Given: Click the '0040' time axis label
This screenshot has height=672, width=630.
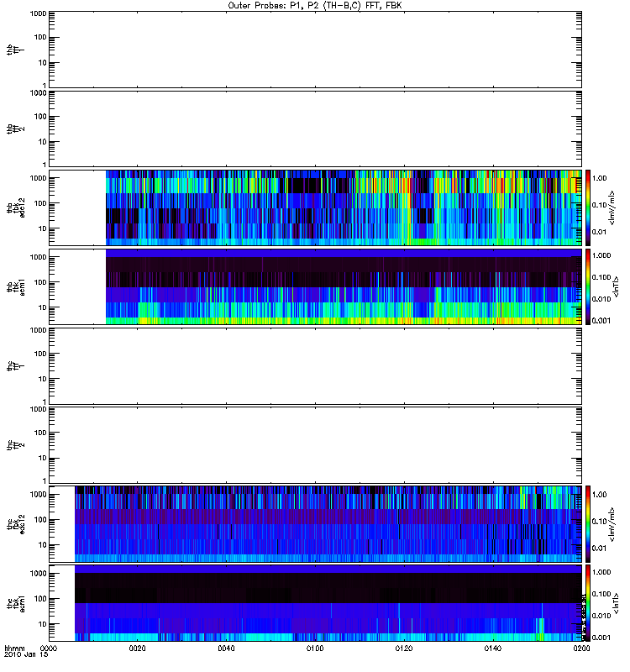Looking at the screenshot, I should click(226, 648).
